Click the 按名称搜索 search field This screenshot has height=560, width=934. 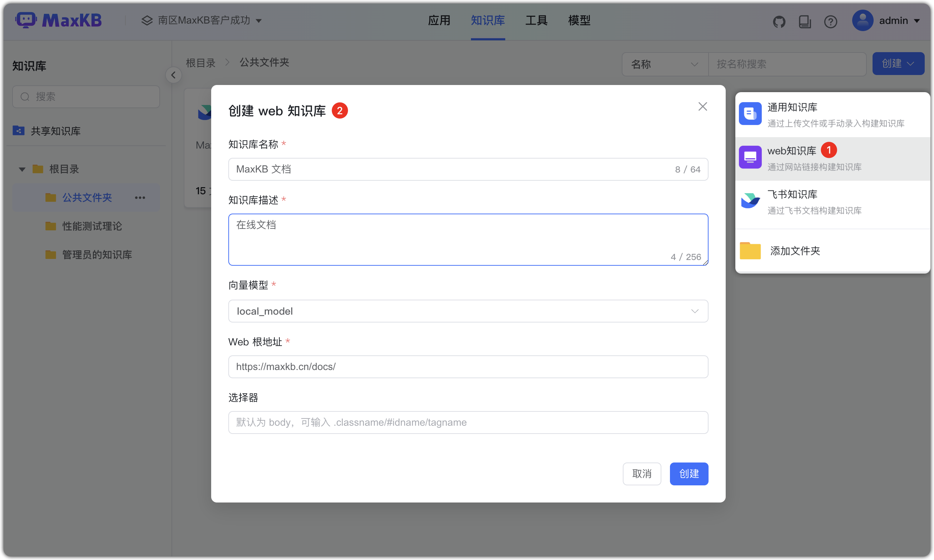[787, 64]
